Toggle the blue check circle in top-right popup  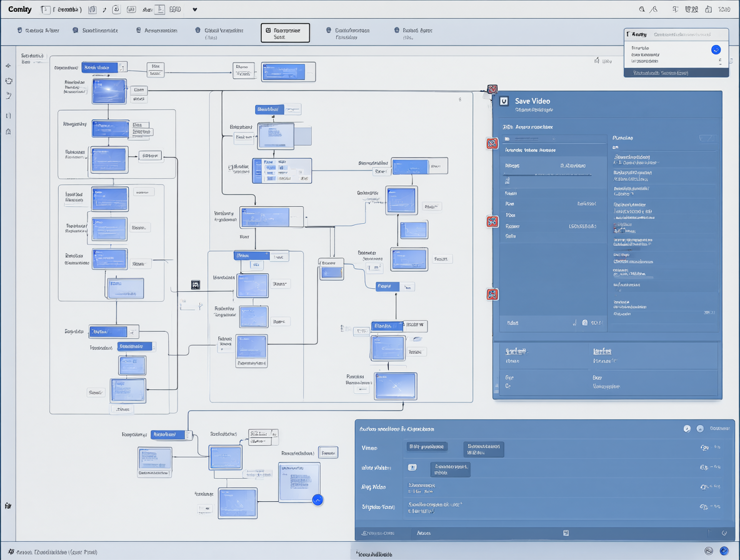(716, 49)
